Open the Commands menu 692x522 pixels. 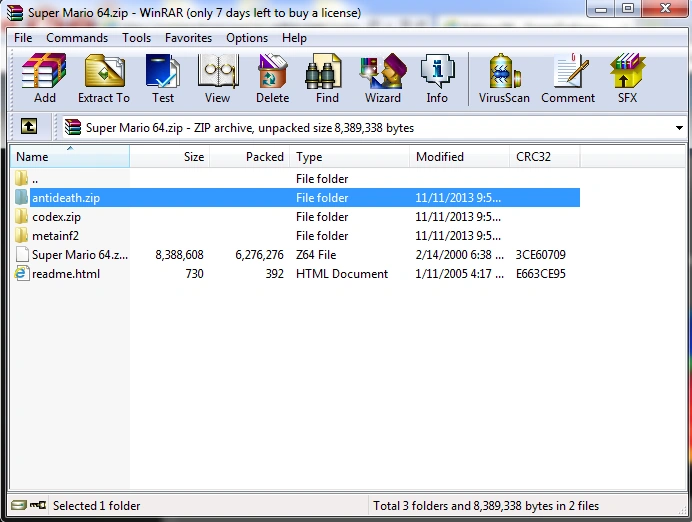(x=77, y=38)
